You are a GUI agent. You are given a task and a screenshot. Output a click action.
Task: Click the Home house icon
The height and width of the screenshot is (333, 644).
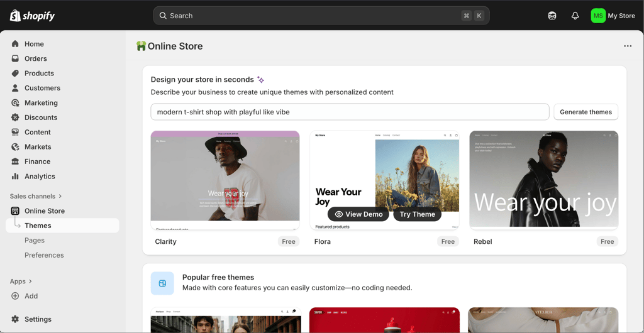[15, 44]
